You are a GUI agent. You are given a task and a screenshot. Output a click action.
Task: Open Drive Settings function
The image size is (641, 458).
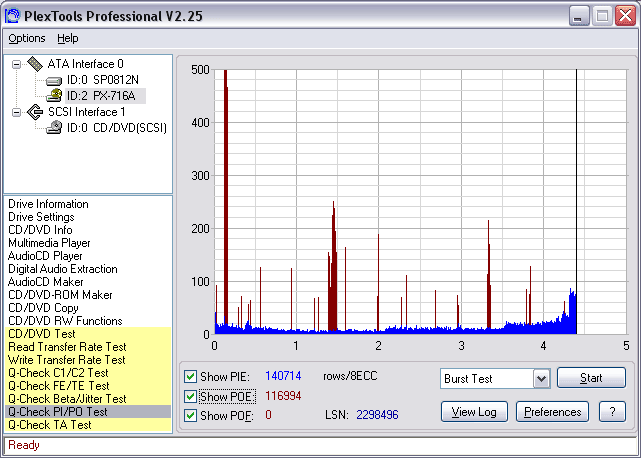(x=41, y=217)
